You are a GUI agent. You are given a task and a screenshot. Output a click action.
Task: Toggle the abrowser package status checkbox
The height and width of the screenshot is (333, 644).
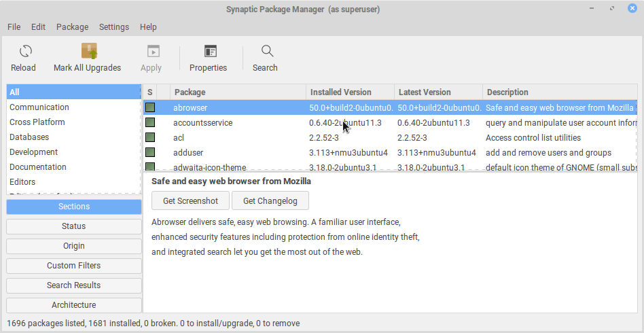click(150, 107)
